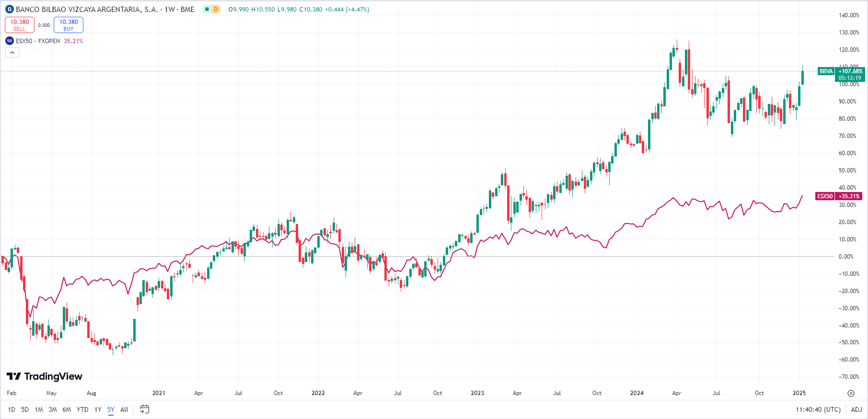Image resolution: width=868 pixels, height=419 pixels.
Task: Click the +0.444 (+4.47%) change value
Action: coord(347,9)
